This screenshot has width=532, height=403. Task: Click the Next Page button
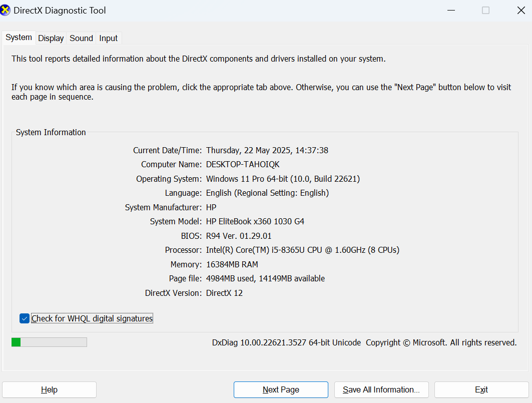click(281, 389)
